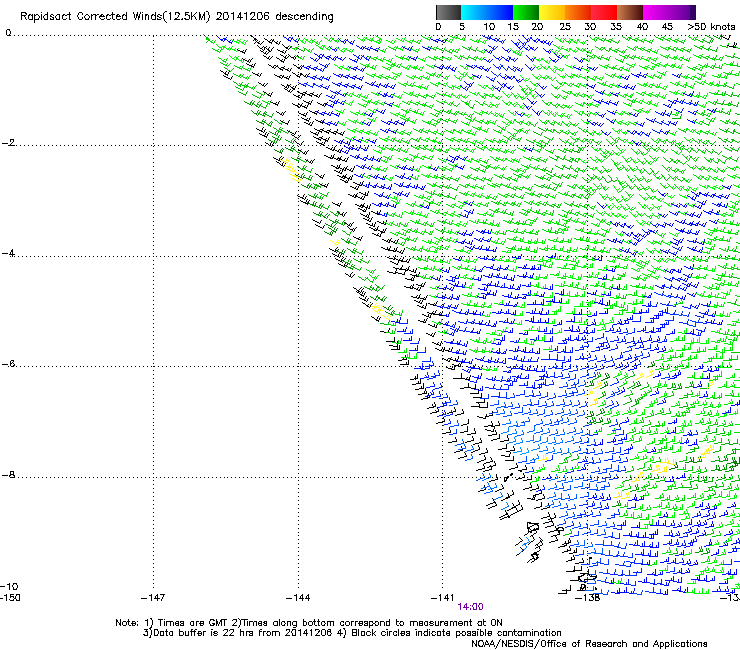Click the cyan 5-10 knots color swatch

[474, 12]
